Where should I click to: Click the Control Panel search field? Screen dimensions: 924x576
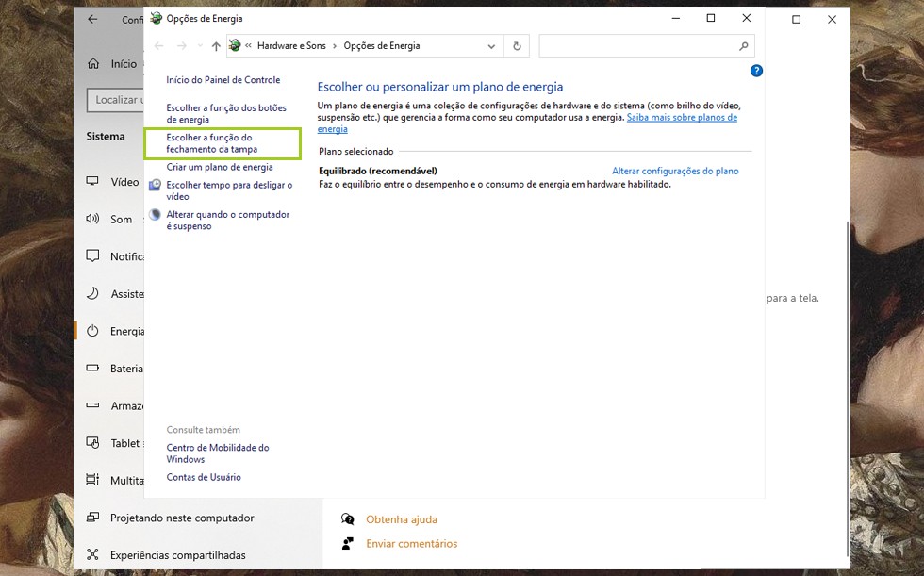[636, 45]
